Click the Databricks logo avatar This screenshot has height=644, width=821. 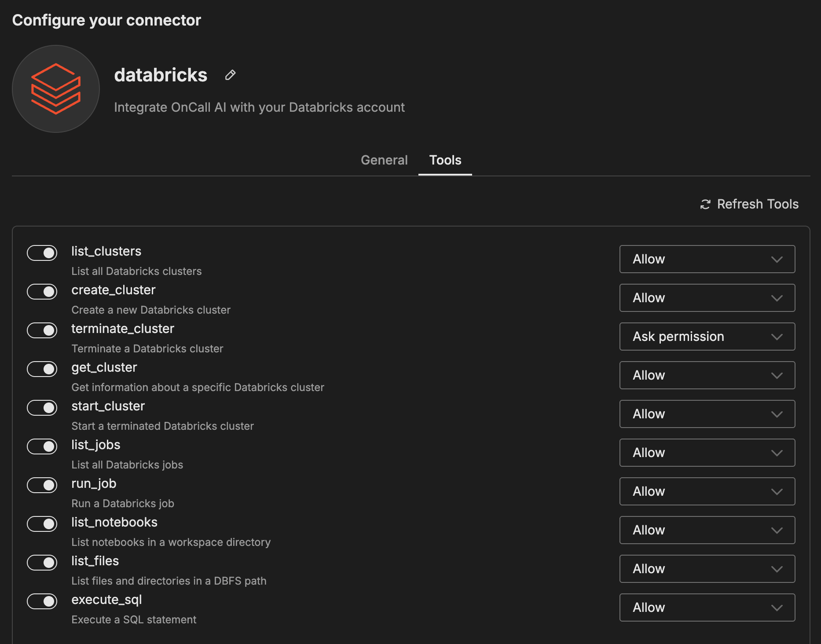point(56,89)
